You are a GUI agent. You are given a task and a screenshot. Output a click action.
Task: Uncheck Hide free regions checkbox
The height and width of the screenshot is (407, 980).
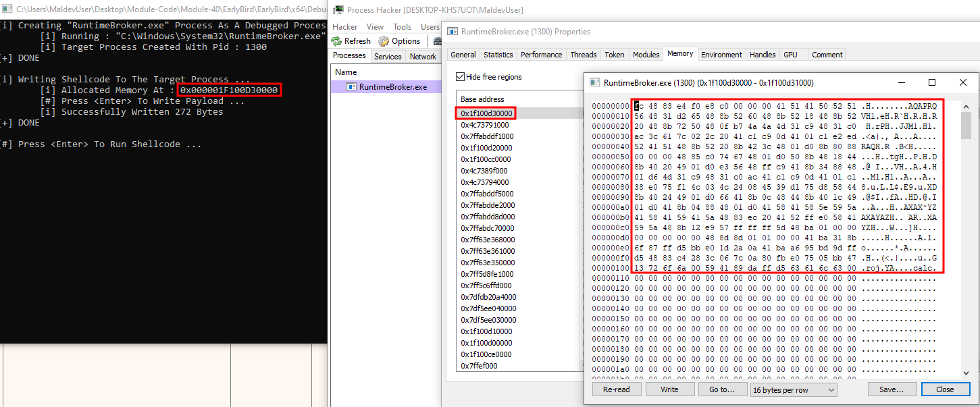[x=461, y=77]
